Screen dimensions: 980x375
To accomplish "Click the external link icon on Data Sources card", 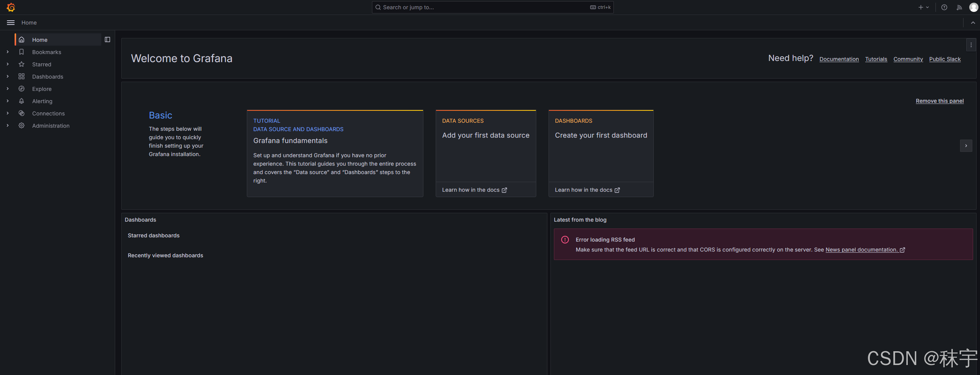I will (x=504, y=190).
